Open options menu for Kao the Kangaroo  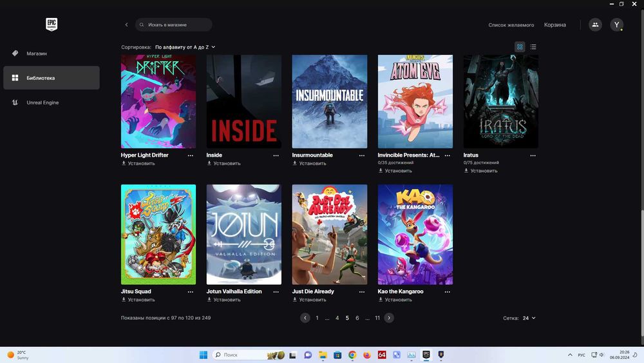tap(448, 291)
